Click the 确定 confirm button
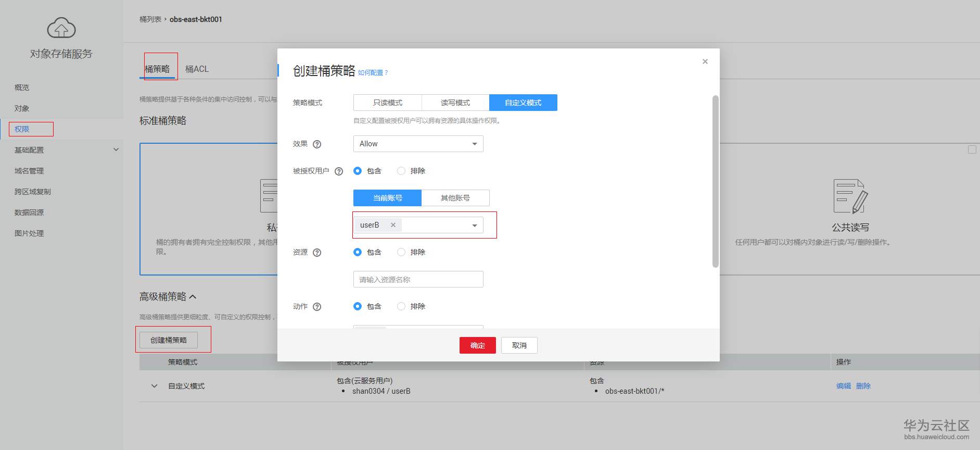 [478, 345]
